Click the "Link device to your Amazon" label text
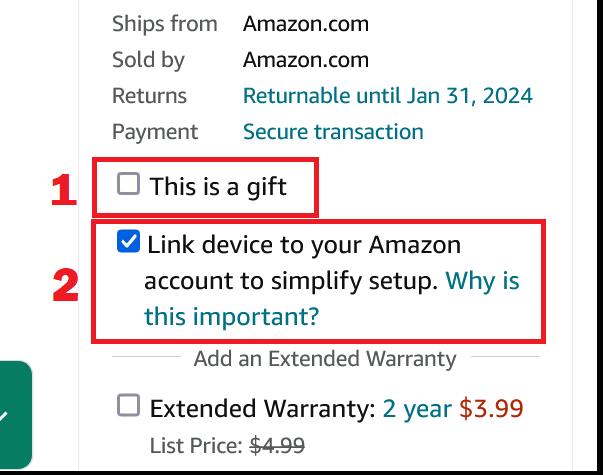This screenshot has height=475, width=603. coord(304,244)
